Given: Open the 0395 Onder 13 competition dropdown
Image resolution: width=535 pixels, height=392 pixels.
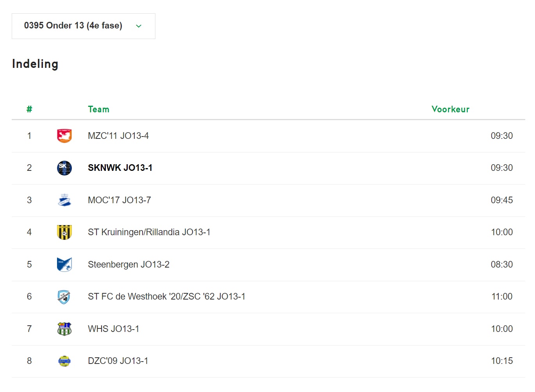Looking at the screenshot, I should click(x=84, y=26).
